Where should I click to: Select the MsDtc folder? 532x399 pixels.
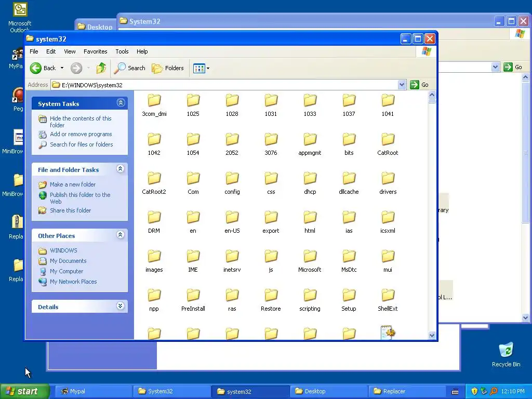pyautogui.click(x=349, y=261)
